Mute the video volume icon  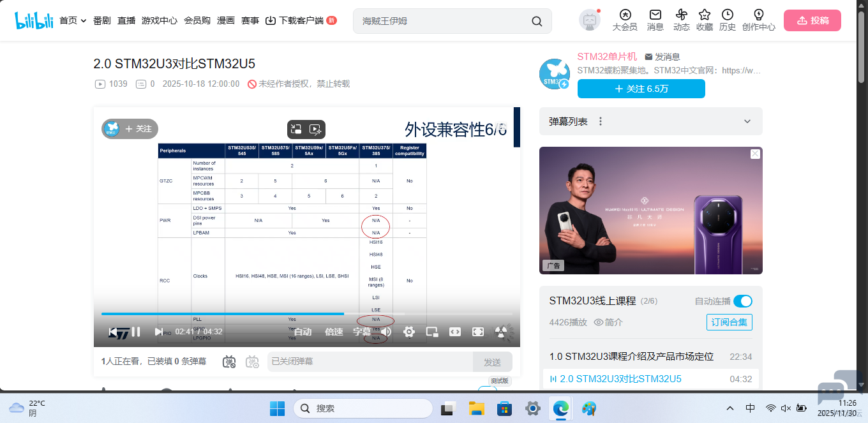tap(387, 332)
